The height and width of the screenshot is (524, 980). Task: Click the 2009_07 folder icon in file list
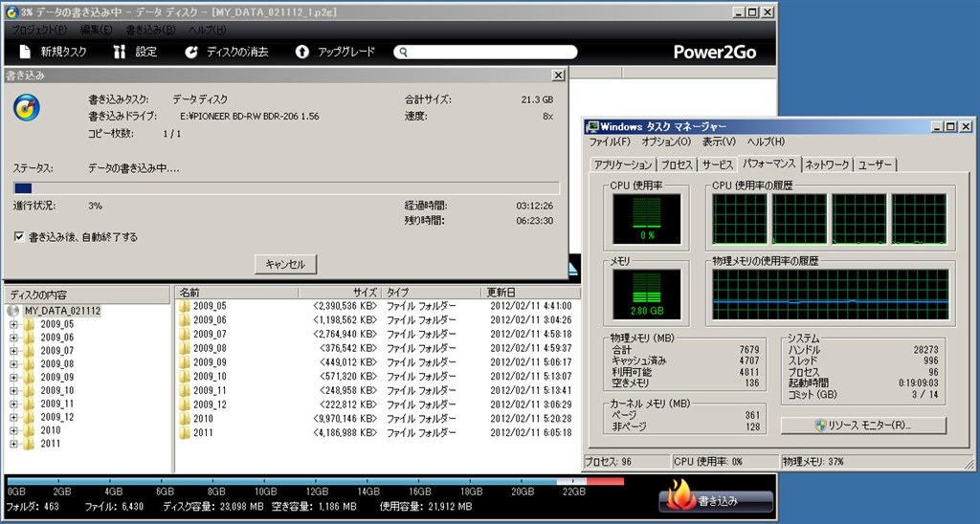pyautogui.click(x=185, y=334)
